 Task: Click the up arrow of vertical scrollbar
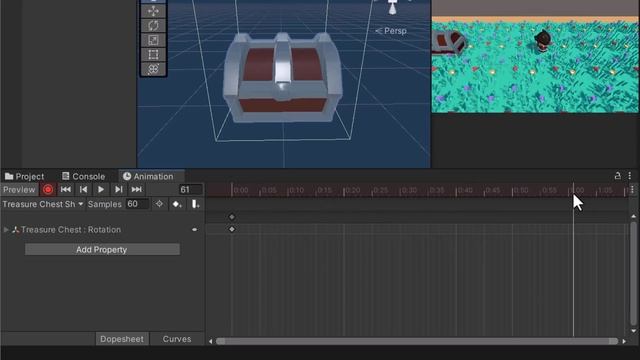click(633, 216)
